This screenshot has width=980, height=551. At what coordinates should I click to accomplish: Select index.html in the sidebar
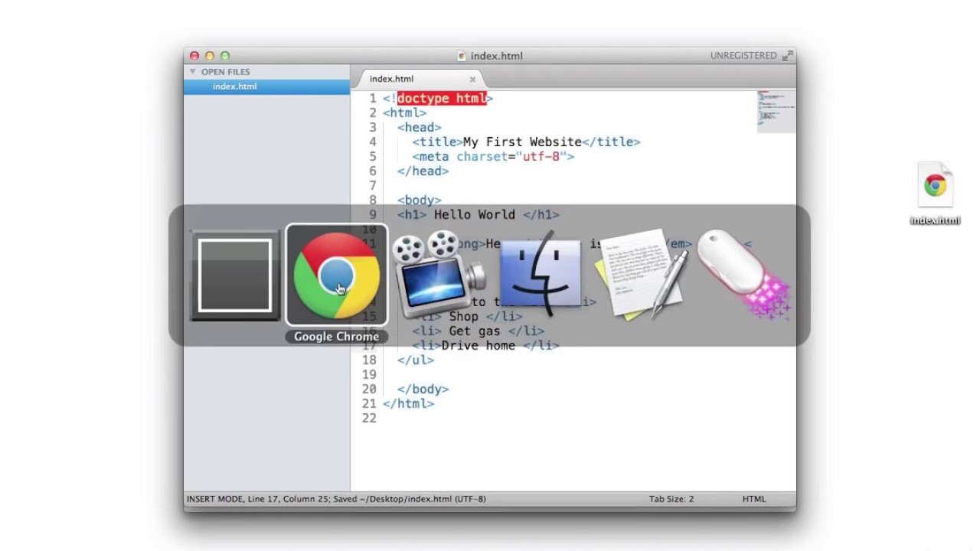[266, 86]
